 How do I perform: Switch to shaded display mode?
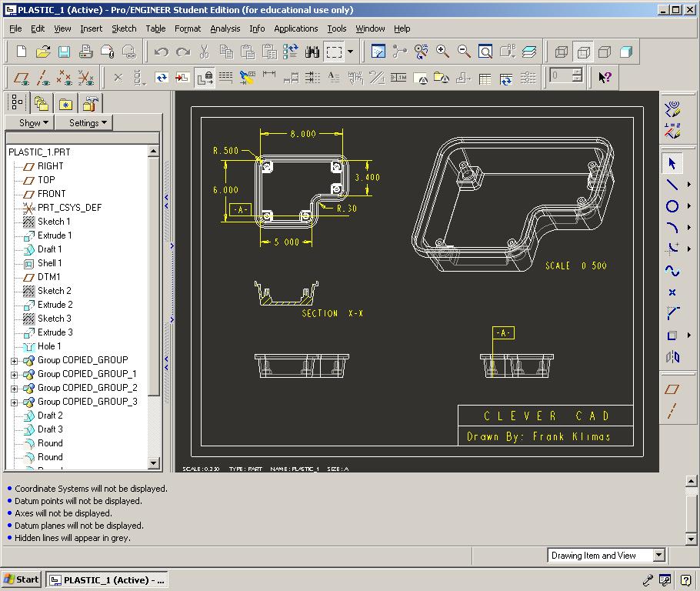coord(626,52)
